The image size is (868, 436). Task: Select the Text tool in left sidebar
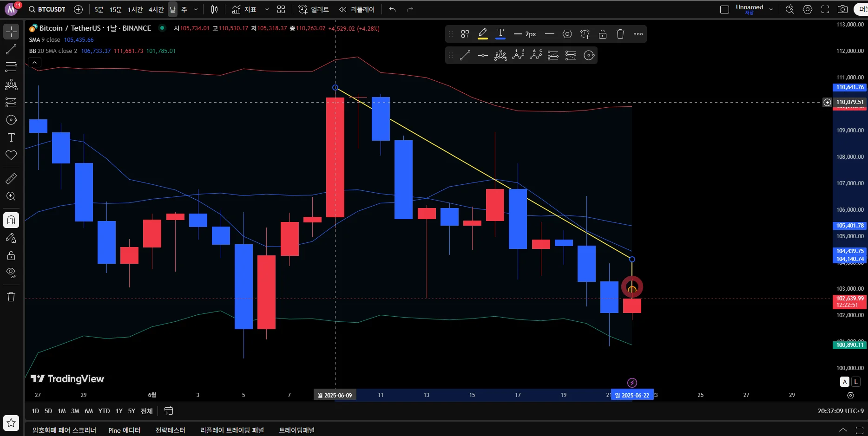click(11, 137)
